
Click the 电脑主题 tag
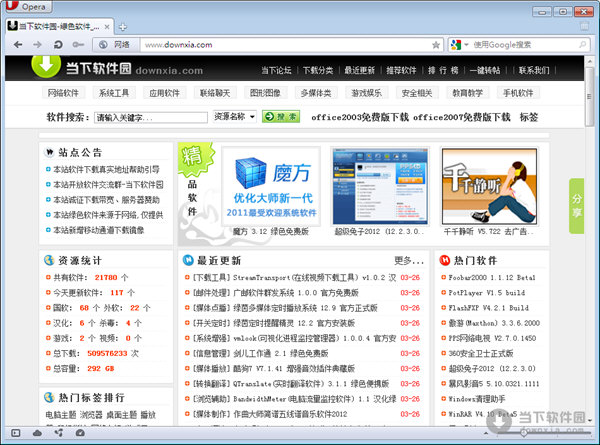(x=61, y=415)
